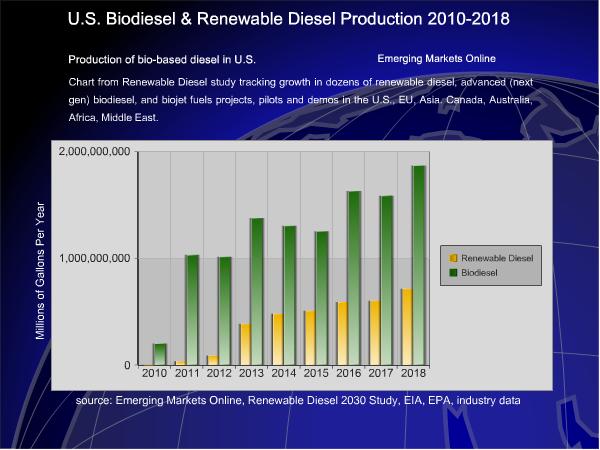600x450 pixels.
Task: Click the 2014 x-axis label
Action: 284,373
